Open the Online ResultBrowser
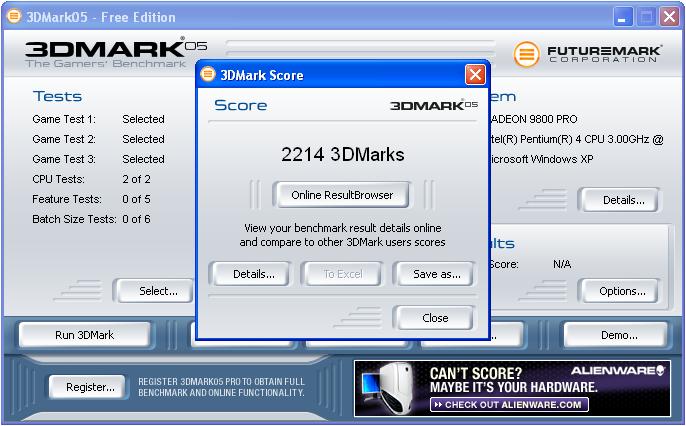This screenshot has width=686, height=426. 342,195
